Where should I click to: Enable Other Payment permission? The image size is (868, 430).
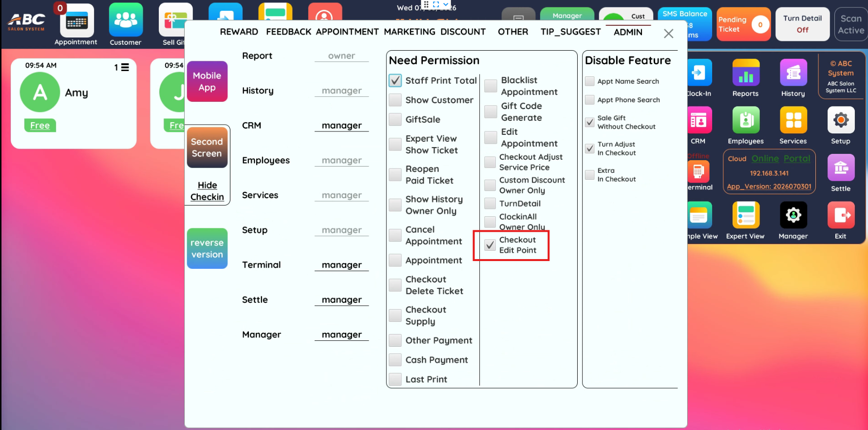click(x=395, y=340)
